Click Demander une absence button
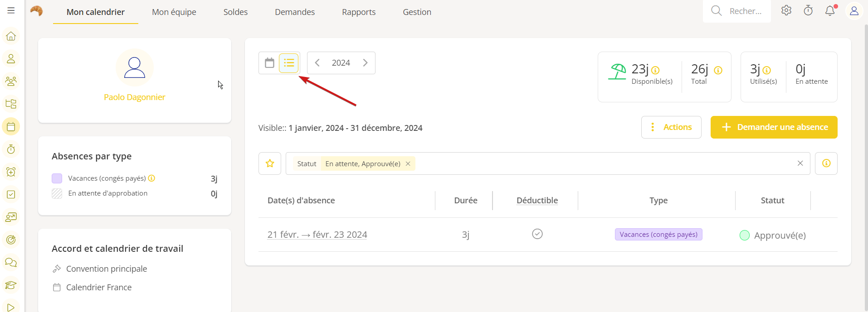The image size is (868, 312). click(x=774, y=127)
